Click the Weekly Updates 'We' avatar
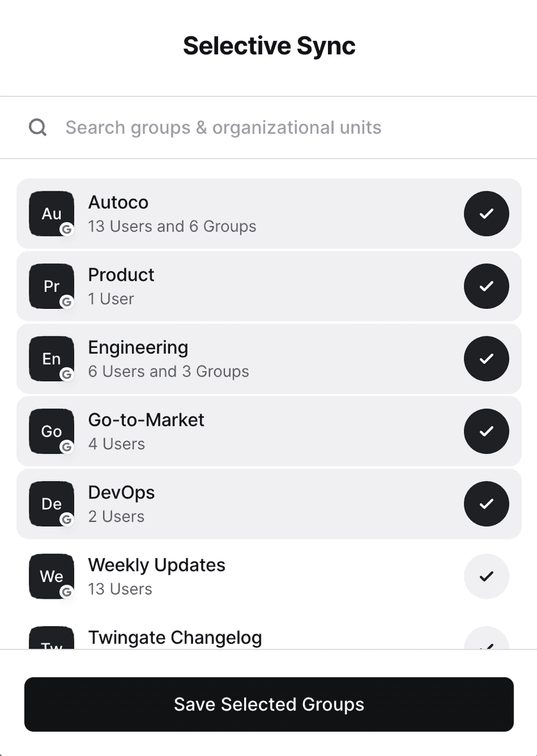The width and height of the screenshot is (537, 756). pos(51,576)
